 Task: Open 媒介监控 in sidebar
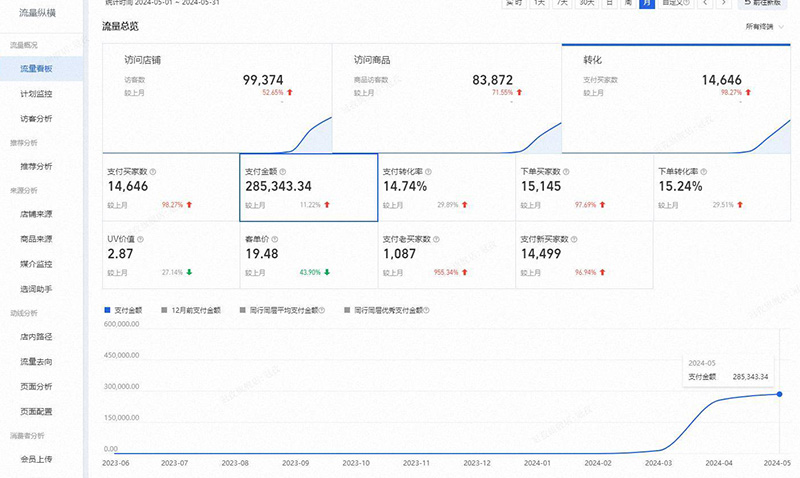36,264
